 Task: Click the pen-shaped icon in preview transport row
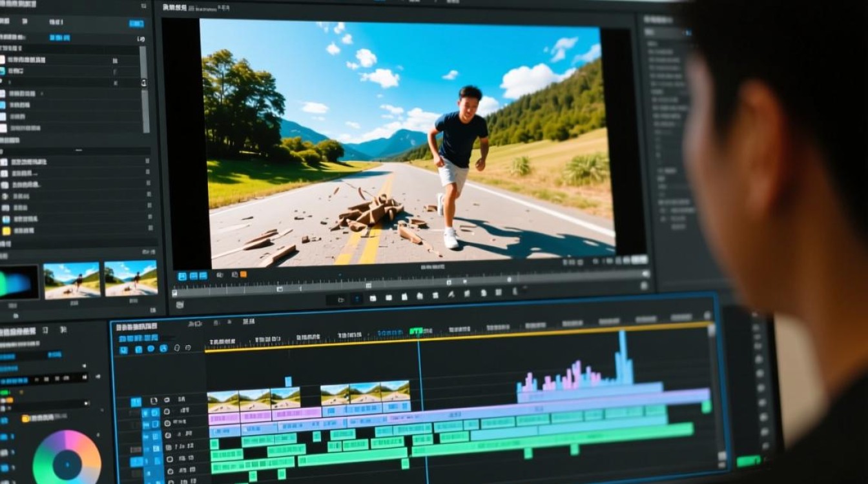[451, 294]
